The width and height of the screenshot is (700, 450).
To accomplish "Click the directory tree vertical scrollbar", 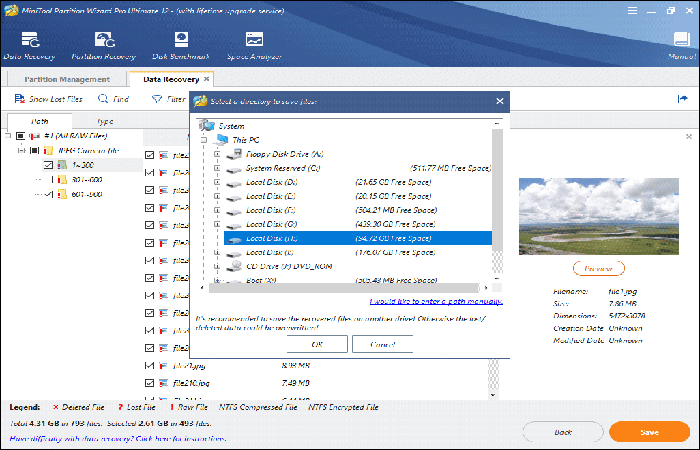I will pyautogui.click(x=497, y=189).
